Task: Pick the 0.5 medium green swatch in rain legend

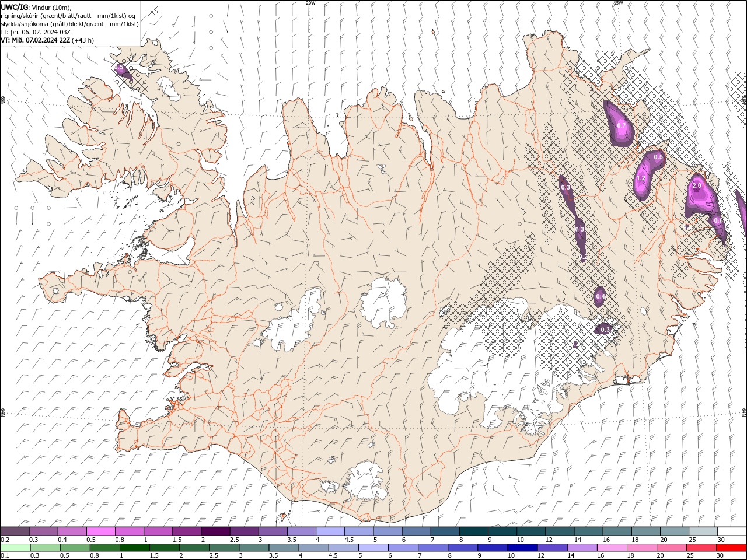Action: 75,548
